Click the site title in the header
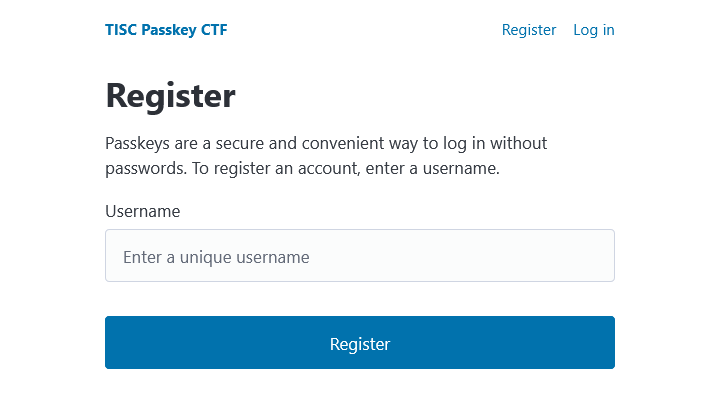The width and height of the screenshot is (720, 403). (x=166, y=30)
